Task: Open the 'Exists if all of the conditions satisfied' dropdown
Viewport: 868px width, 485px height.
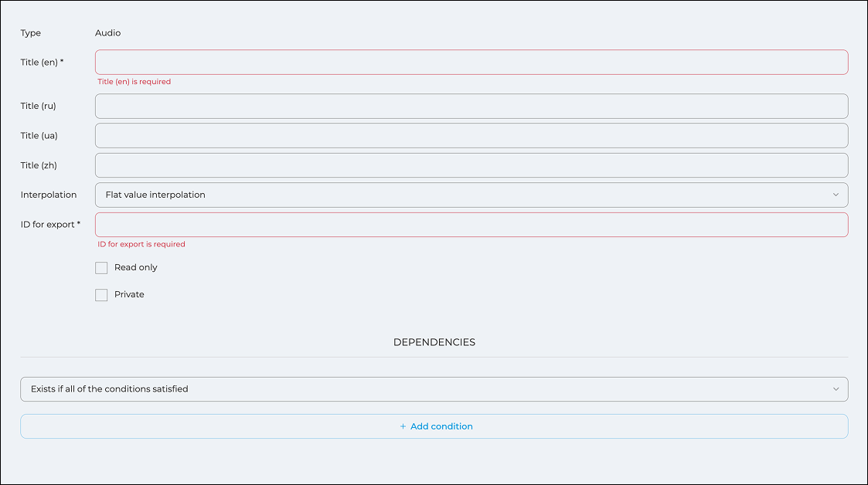Action: click(434, 389)
